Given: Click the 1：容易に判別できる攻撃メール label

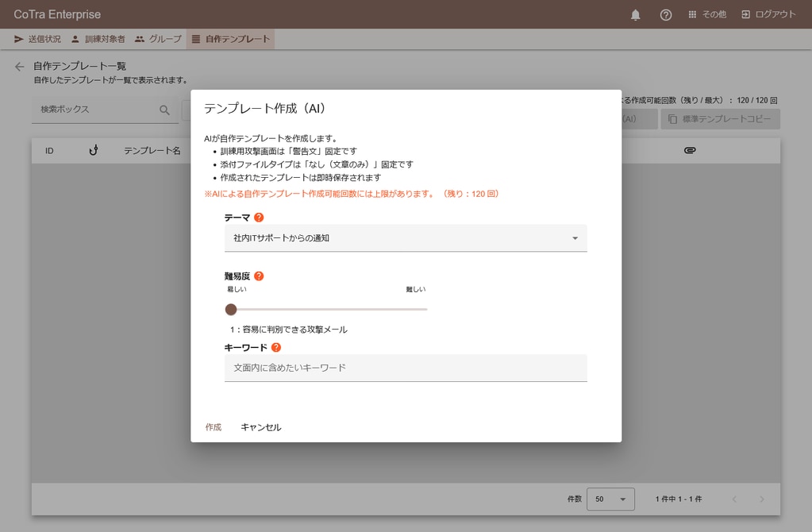Looking at the screenshot, I should point(288,330).
